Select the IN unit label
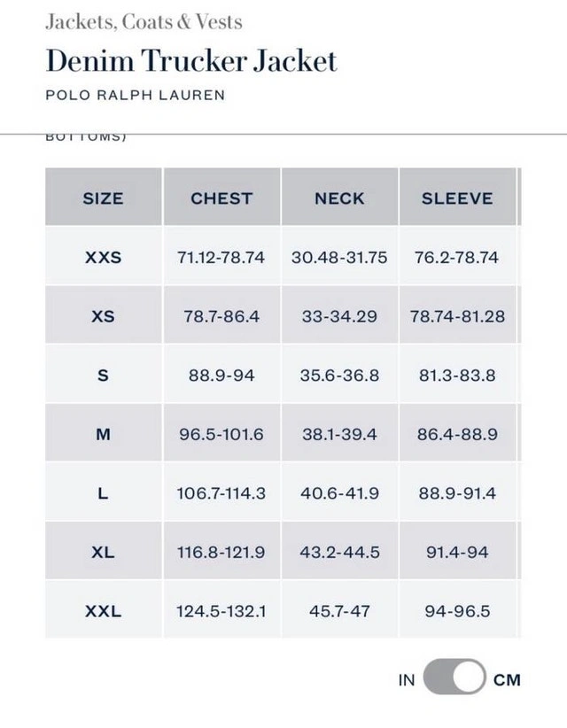Viewport: 567px width, 728px height. 407,680
